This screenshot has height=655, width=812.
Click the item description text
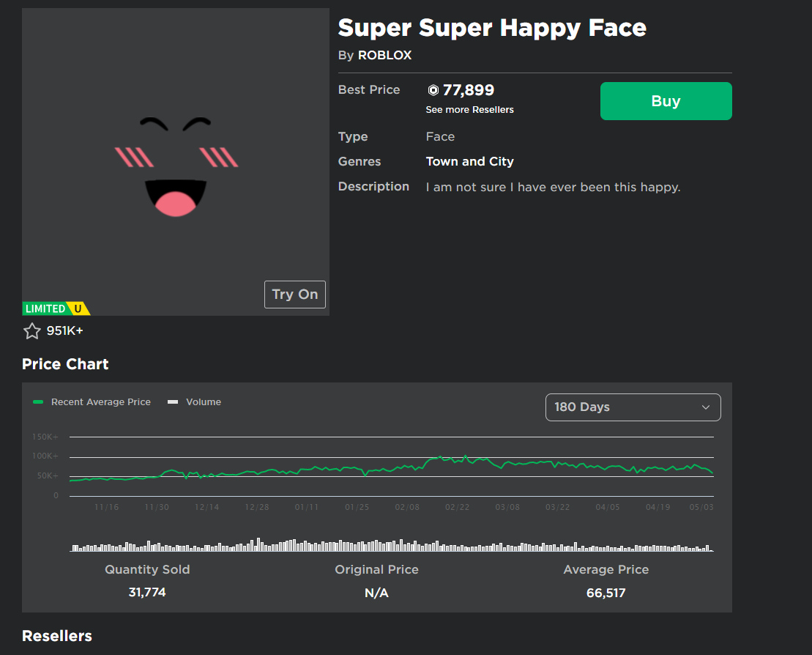(x=553, y=187)
